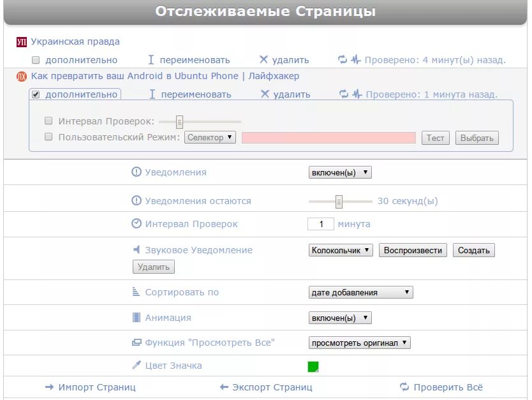Click the Создать sound button

coord(474,250)
